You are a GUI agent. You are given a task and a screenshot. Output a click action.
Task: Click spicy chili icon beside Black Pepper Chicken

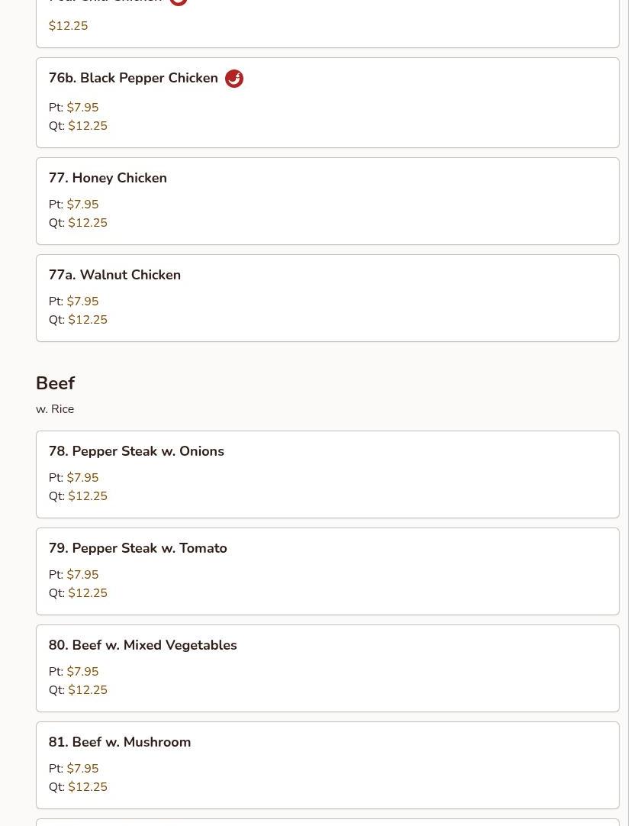coord(234,79)
